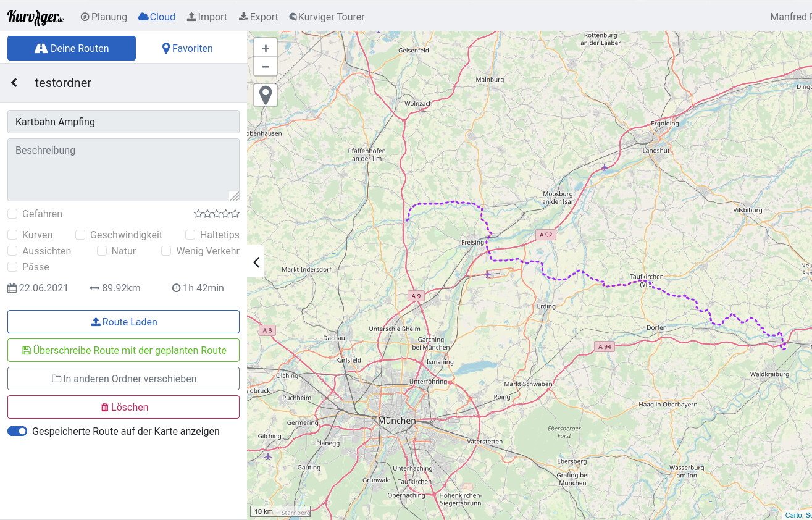Click the A 9 motorway shield
The image size is (812, 520).
pyautogui.click(x=416, y=296)
